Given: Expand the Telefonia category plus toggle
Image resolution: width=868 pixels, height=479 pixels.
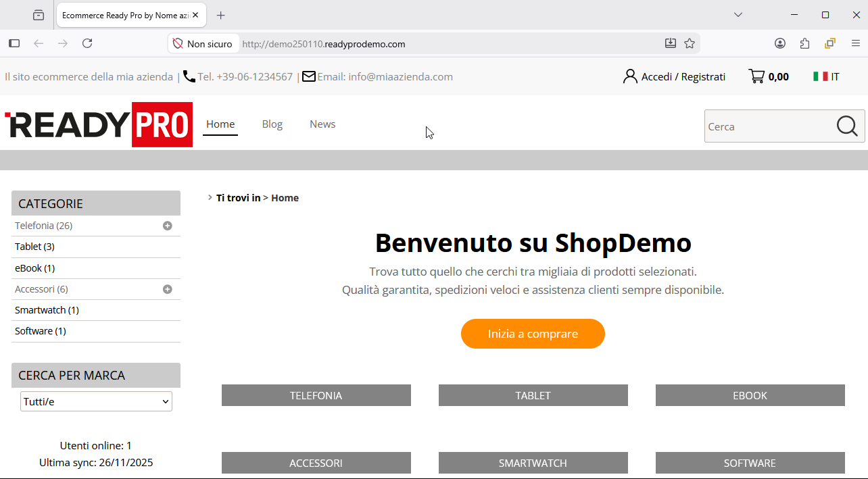Looking at the screenshot, I should coord(167,226).
